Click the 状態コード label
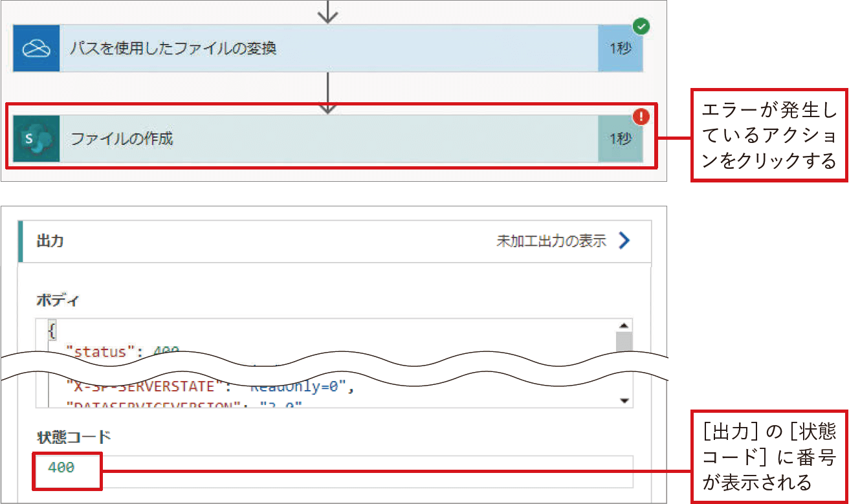Screen dimensions: 860x504 coord(74,437)
